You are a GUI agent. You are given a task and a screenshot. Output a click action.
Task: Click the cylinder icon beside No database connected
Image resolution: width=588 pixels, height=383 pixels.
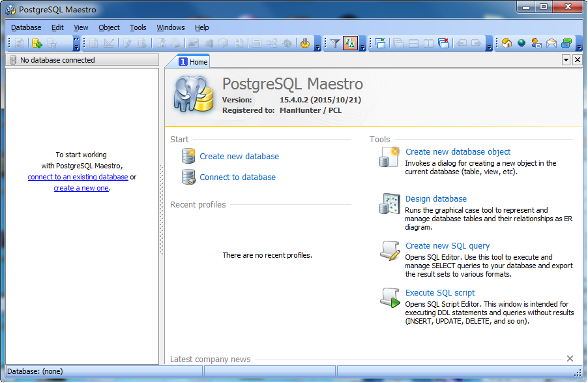[13, 60]
